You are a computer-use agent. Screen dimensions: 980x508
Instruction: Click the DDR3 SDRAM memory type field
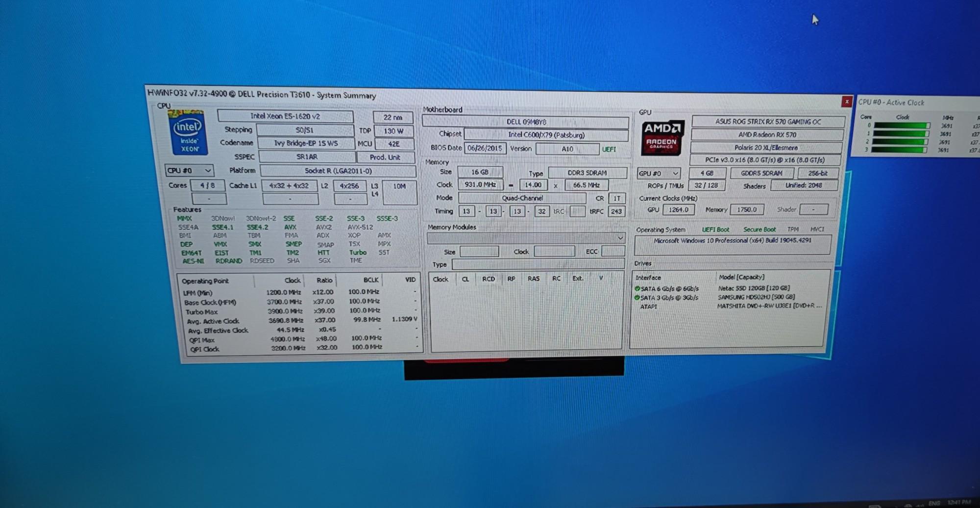pos(587,173)
